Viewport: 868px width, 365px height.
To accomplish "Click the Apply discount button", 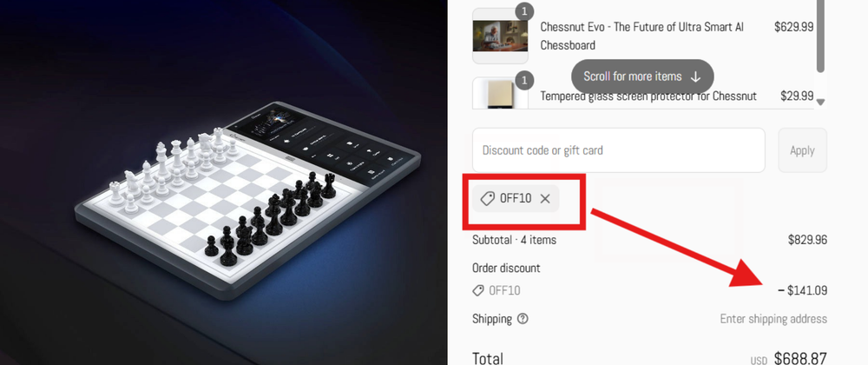I will [802, 150].
